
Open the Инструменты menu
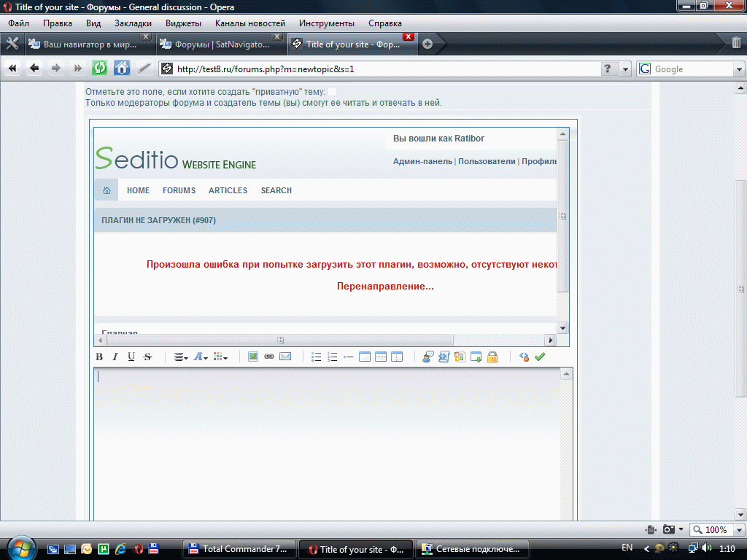coord(327,23)
